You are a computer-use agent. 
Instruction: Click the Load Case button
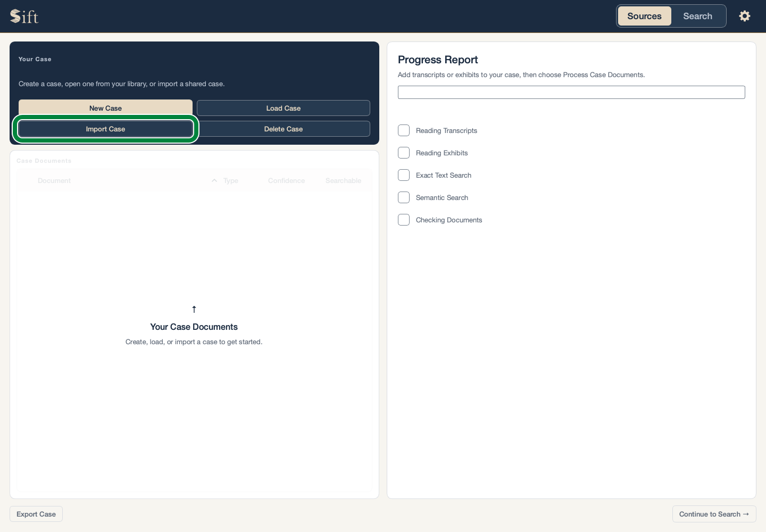click(x=284, y=108)
